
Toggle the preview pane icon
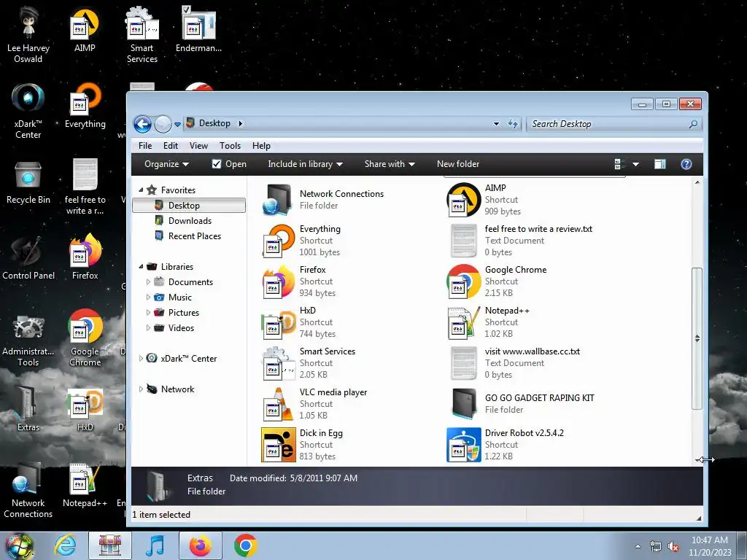pos(659,164)
